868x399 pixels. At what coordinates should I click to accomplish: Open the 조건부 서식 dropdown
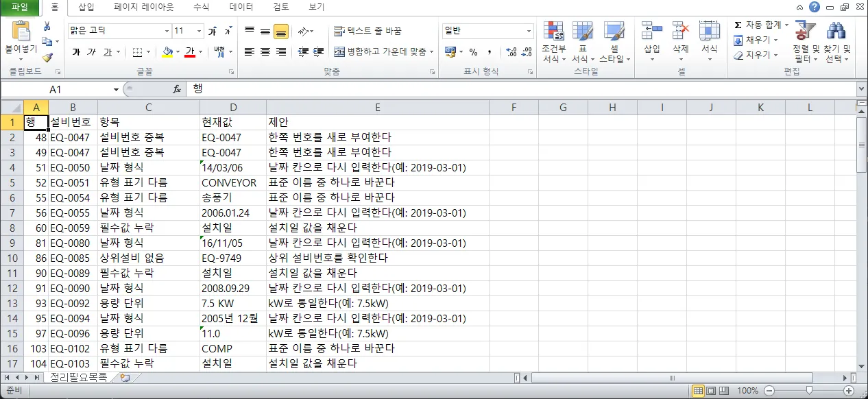pyautogui.click(x=554, y=43)
